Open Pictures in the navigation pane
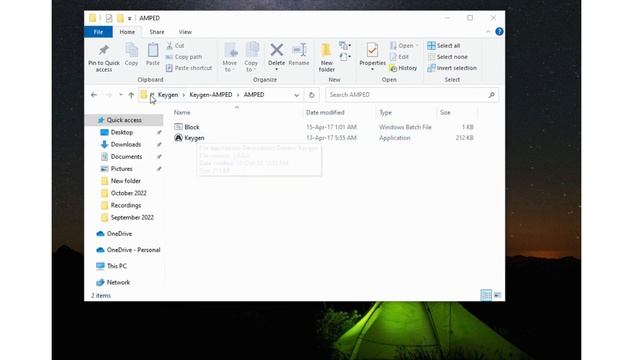640x360 pixels. [x=121, y=169]
